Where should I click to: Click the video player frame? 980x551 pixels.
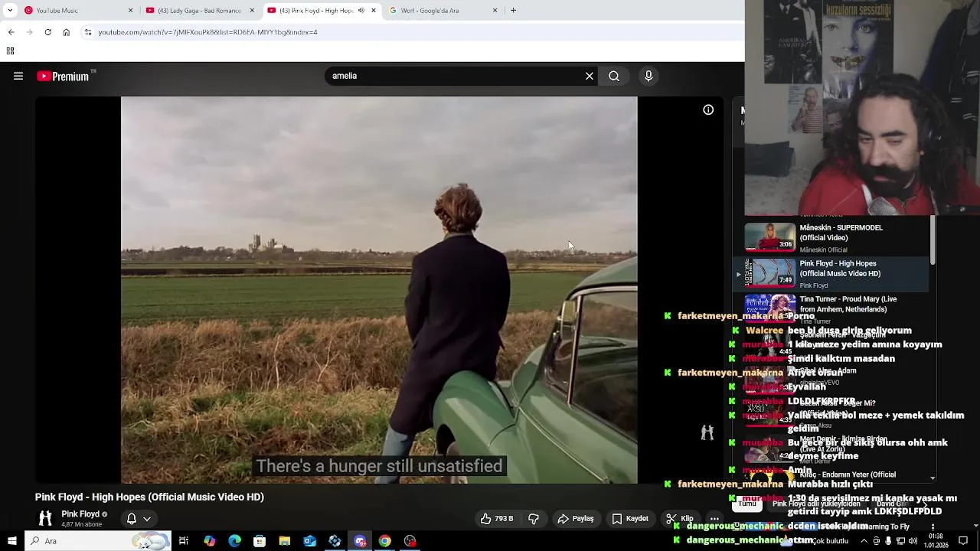(379, 289)
